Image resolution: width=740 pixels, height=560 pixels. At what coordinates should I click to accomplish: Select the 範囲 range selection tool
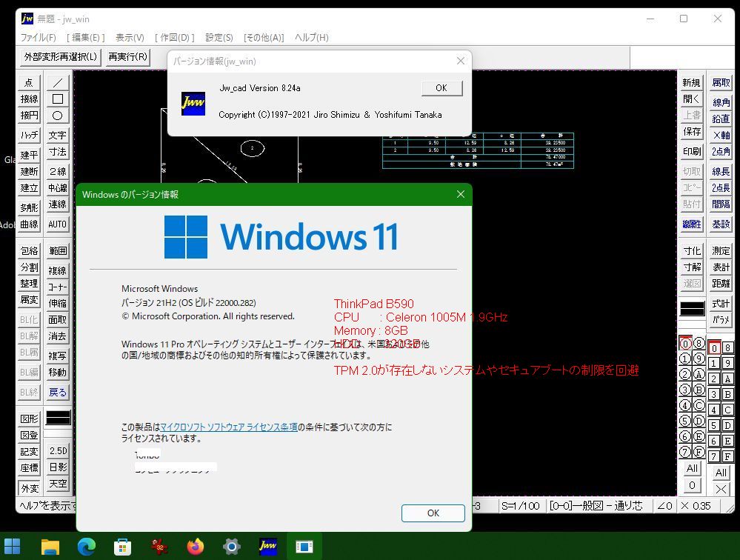58,250
